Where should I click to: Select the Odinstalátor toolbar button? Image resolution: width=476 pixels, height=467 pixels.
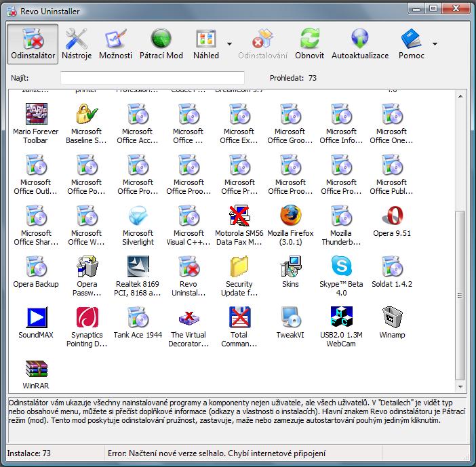click(33, 43)
